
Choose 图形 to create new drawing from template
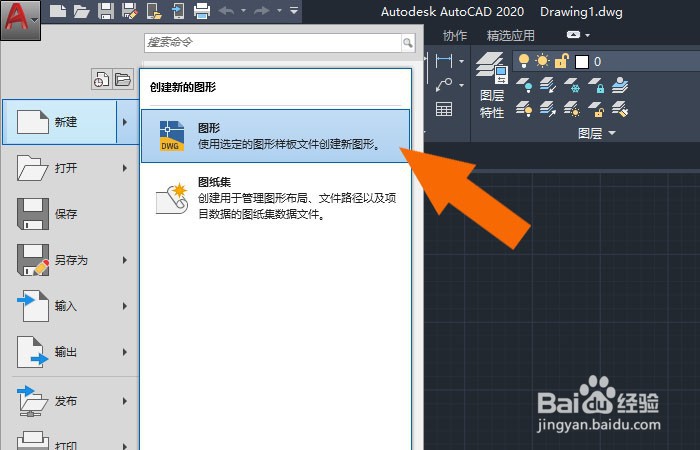coord(275,136)
